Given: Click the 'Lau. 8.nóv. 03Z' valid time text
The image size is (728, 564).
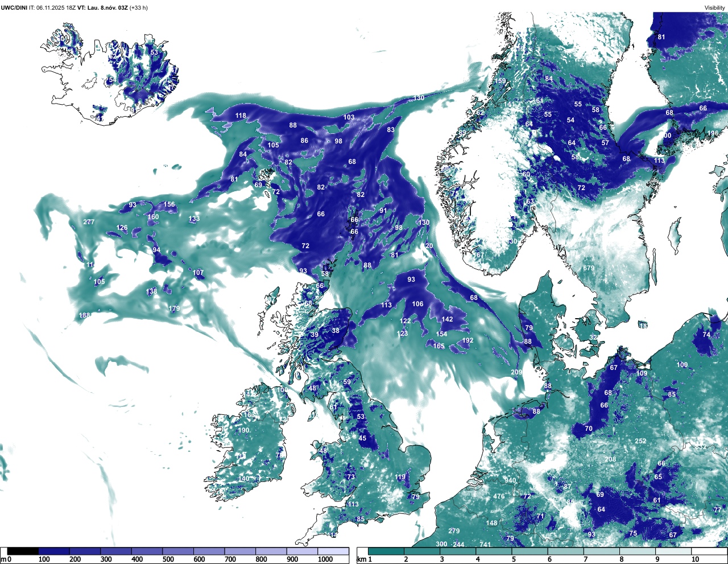Looking at the screenshot, I should click(x=107, y=7).
